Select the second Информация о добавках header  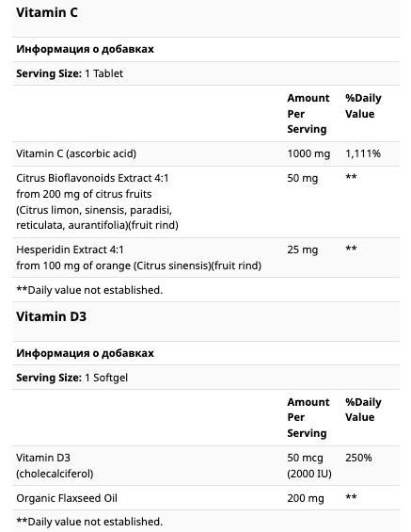[x=85, y=353]
